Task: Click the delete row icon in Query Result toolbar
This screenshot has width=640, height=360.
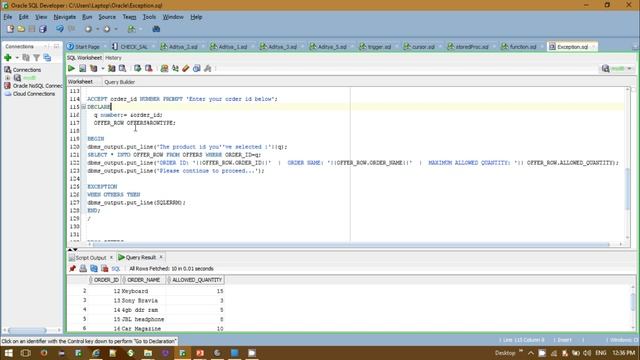Action: click(104, 269)
